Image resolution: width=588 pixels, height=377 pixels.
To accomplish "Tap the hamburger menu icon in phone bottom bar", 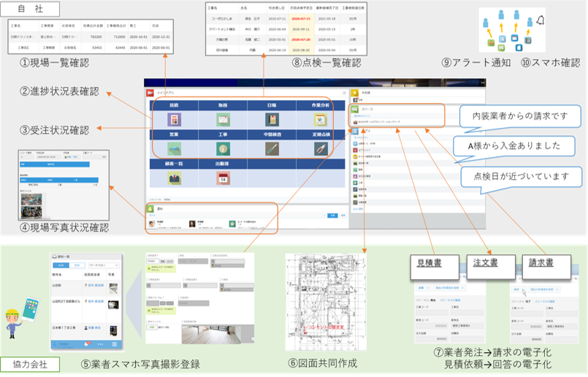I will [x=115, y=344].
